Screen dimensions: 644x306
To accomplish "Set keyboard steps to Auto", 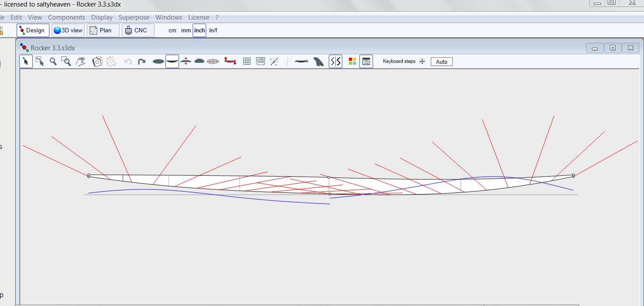I will click(x=442, y=62).
